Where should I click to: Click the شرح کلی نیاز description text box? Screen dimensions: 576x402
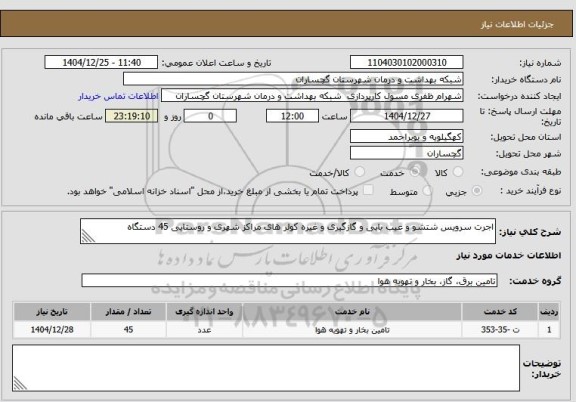coord(288,231)
